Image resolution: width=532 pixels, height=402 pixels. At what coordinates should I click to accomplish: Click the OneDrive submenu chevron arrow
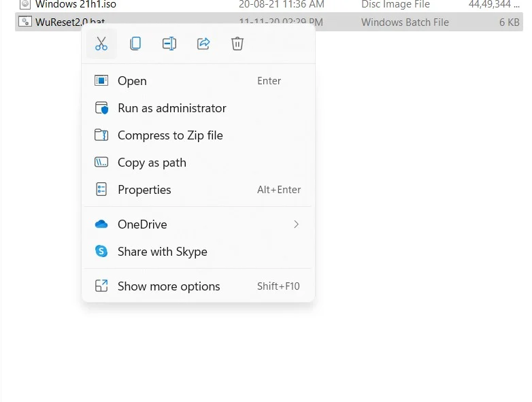click(296, 224)
